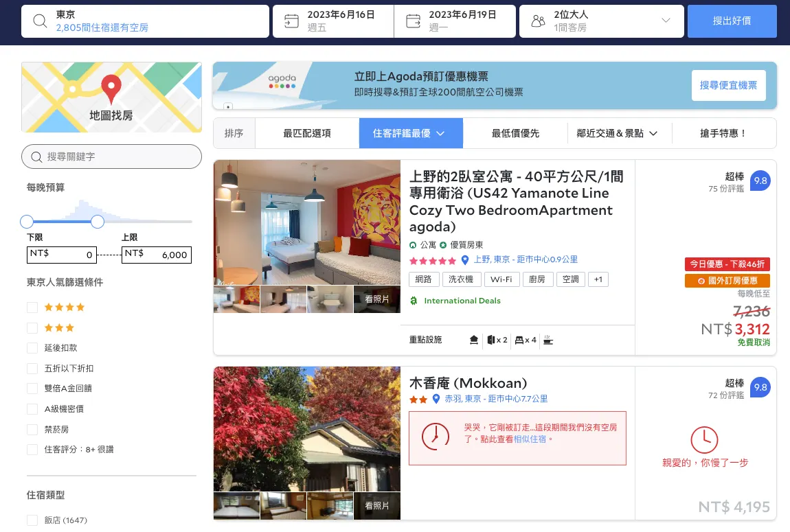Open the 相似住宿 link
The image size is (790, 532).
point(530,439)
